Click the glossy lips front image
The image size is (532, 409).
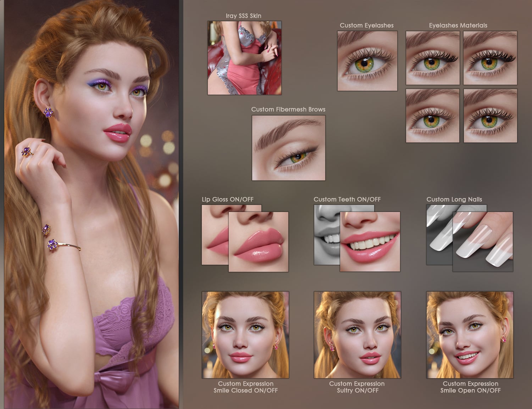pyautogui.click(x=258, y=242)
